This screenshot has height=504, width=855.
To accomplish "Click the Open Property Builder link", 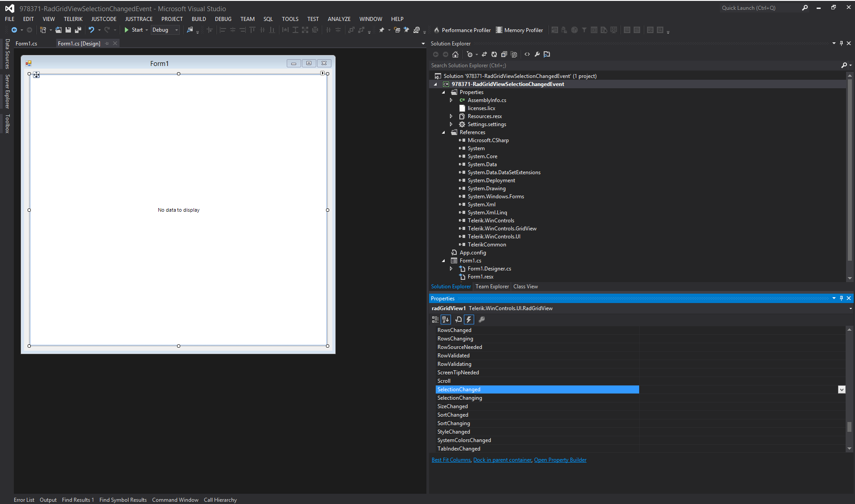I will click(560, 460).
